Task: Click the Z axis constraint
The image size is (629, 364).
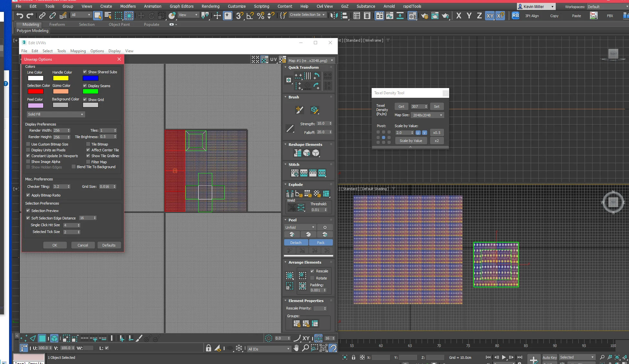Action: pyautogui.click(x=479, y=15)
